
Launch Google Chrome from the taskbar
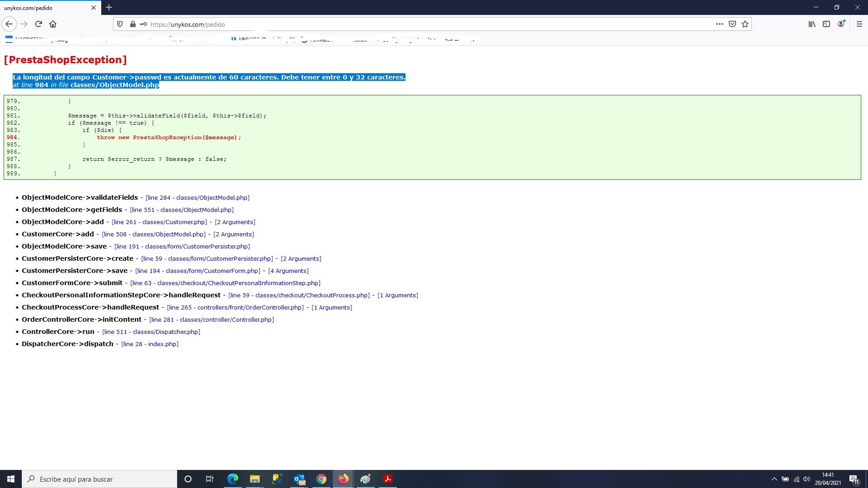321,479
